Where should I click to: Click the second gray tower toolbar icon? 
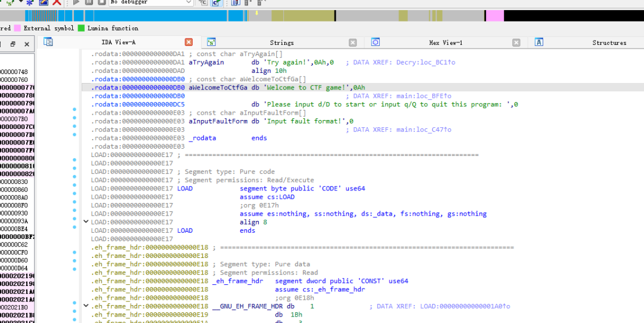click(261, 2)
